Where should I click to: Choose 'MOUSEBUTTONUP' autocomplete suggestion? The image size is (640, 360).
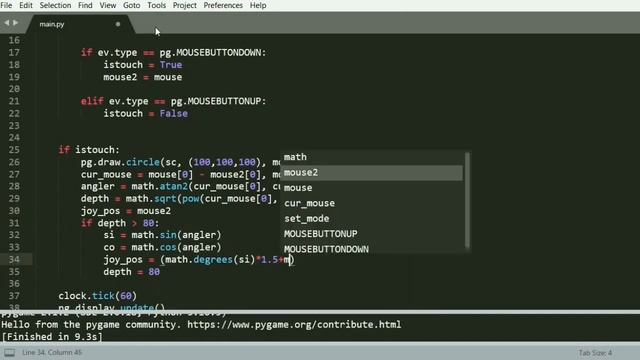click(x=371, y=234)
